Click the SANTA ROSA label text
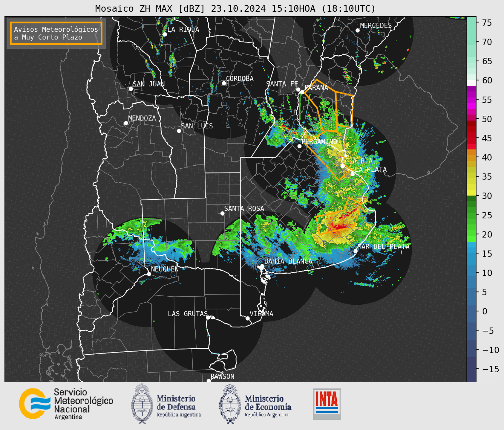504x430 pixels. pos(244,208)
